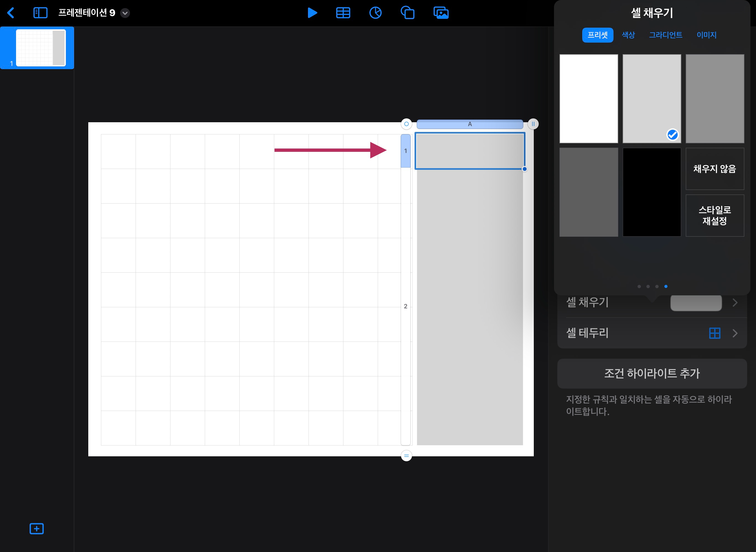Go back with the blue back arrow

click(11, 13)
